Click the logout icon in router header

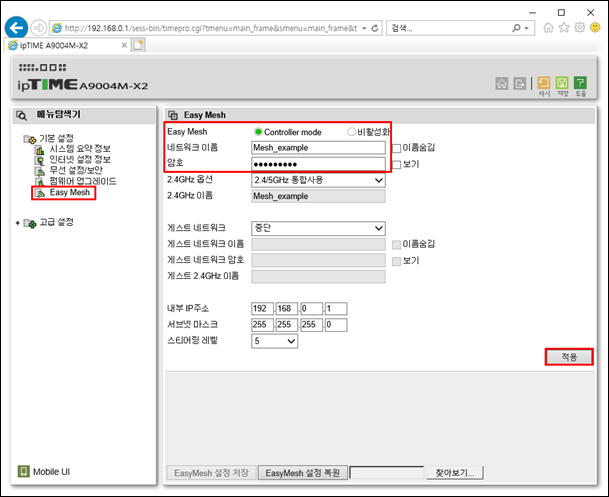point(520,83)
